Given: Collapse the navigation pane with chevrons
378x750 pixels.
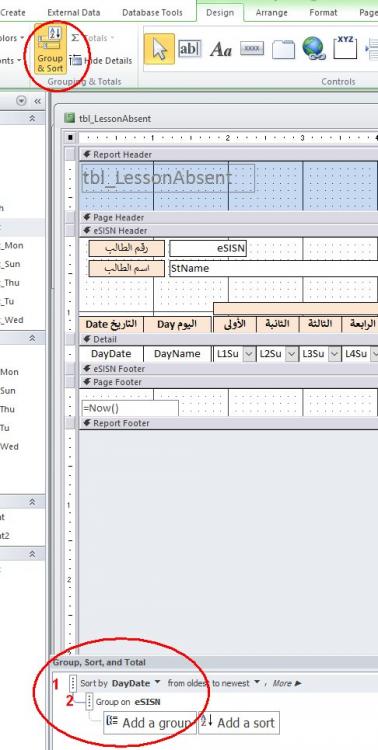Looking at the screenshot, I should (37, 101).
